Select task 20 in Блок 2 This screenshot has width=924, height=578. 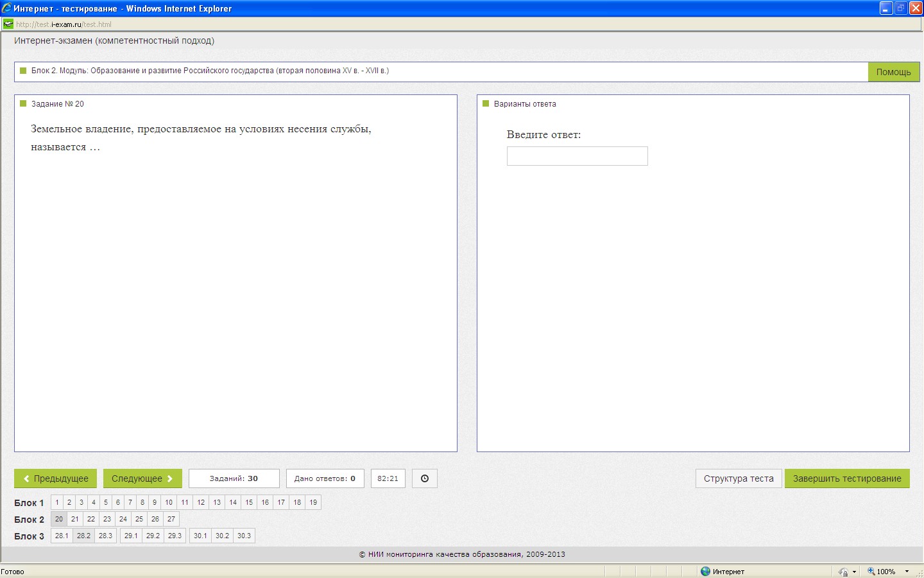coord(59,519)
